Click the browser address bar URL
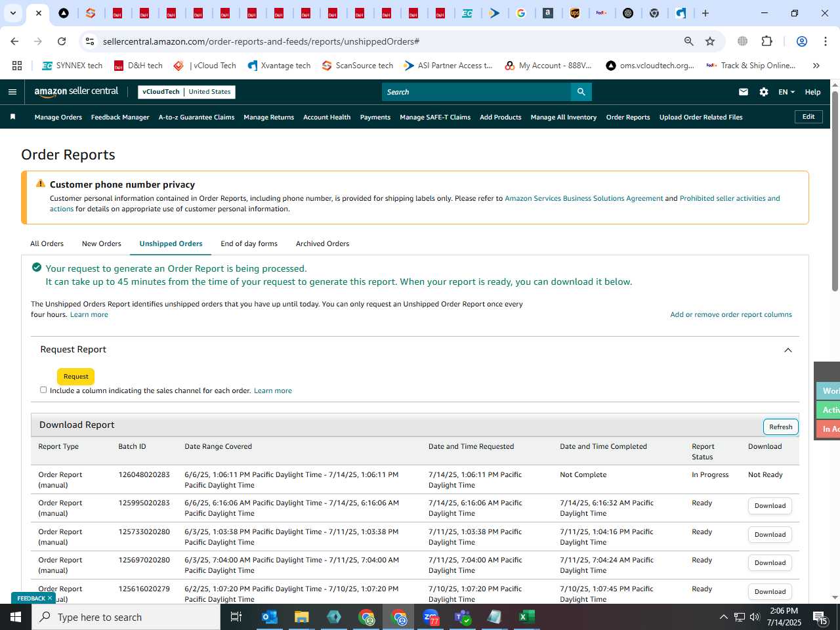Viewport: 840px width, 630px height. point(261,41)
